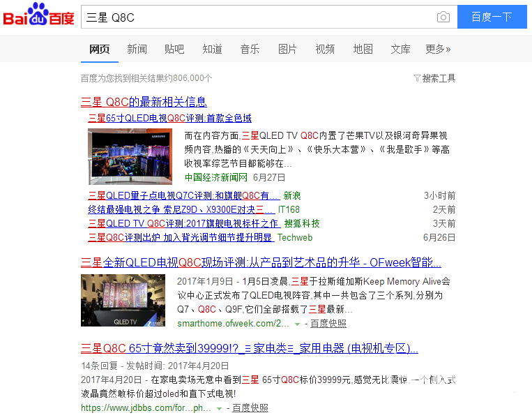The width and height of the screenshot is (532, 420).
Task: Select the 网页 tab
Action: 100,50
